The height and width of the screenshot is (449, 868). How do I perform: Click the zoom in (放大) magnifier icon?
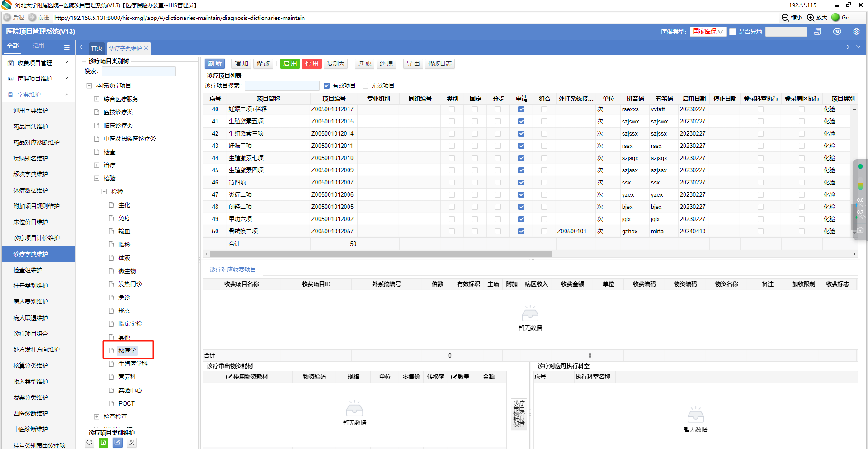pyautogui.click(x=811, y=18)
